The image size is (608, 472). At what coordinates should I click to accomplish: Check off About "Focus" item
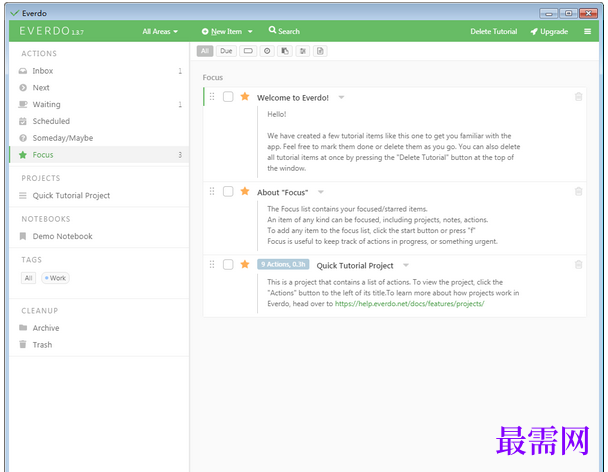[228, 191]
